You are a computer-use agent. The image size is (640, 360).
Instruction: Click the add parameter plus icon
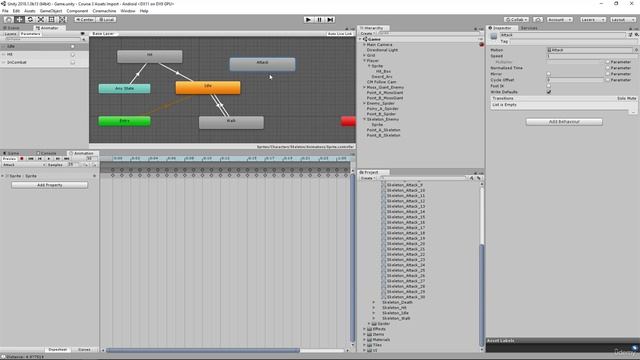point(84,40)
